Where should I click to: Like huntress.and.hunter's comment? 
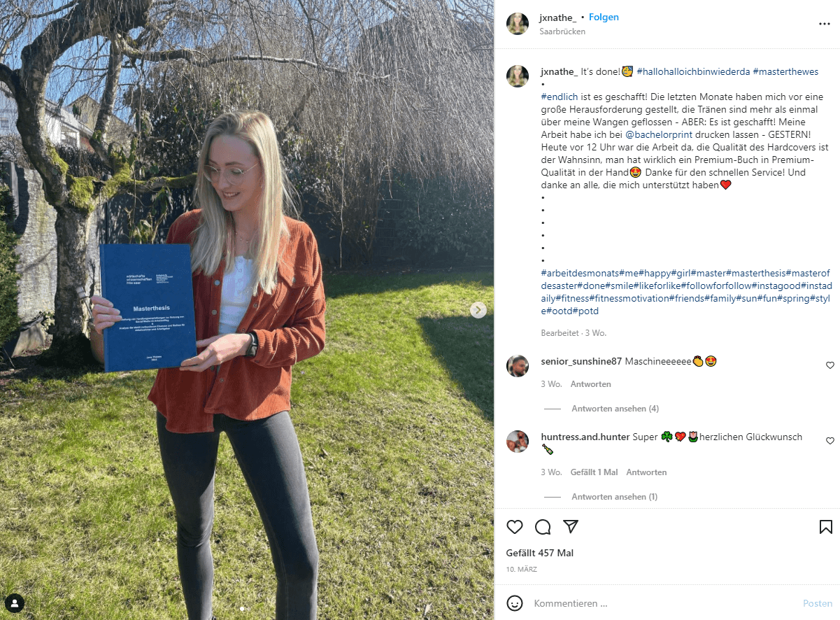pos(830,441)
